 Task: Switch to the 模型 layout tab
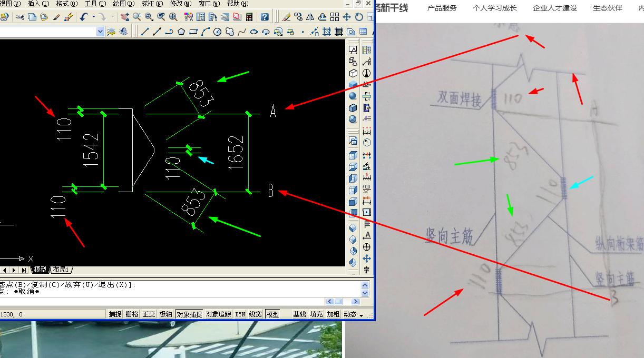point(41,270)
